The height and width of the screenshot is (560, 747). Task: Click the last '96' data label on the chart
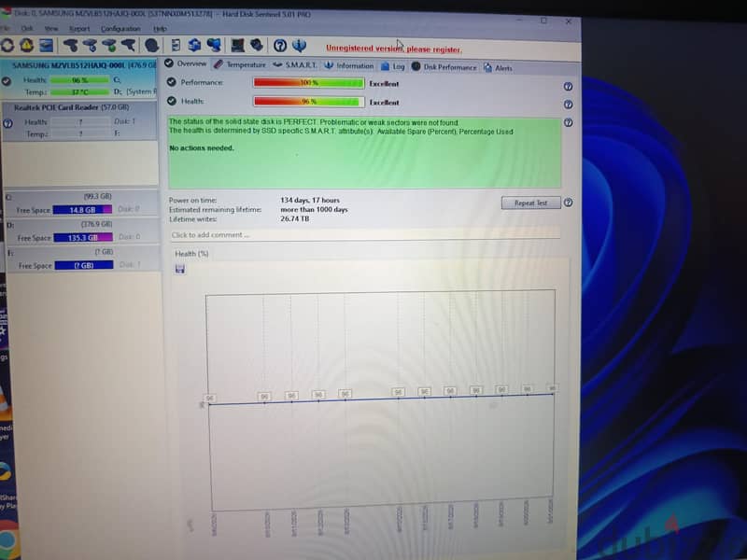552,388
